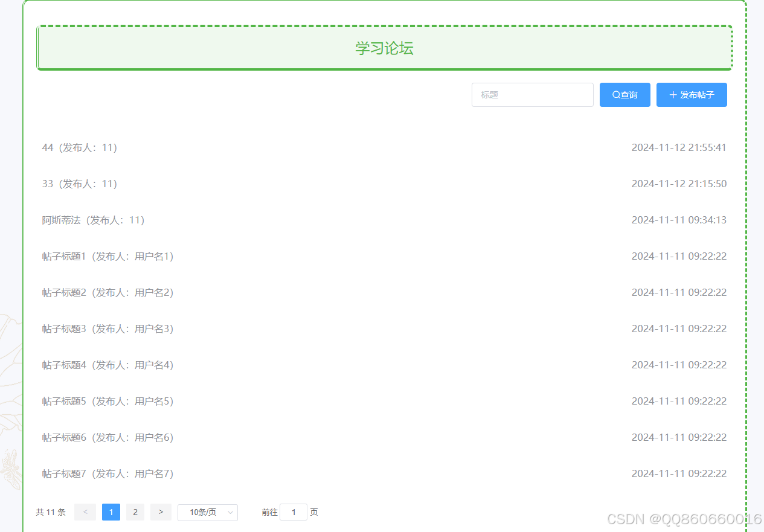Click the 共 11 条 total count text

[51, 512]
